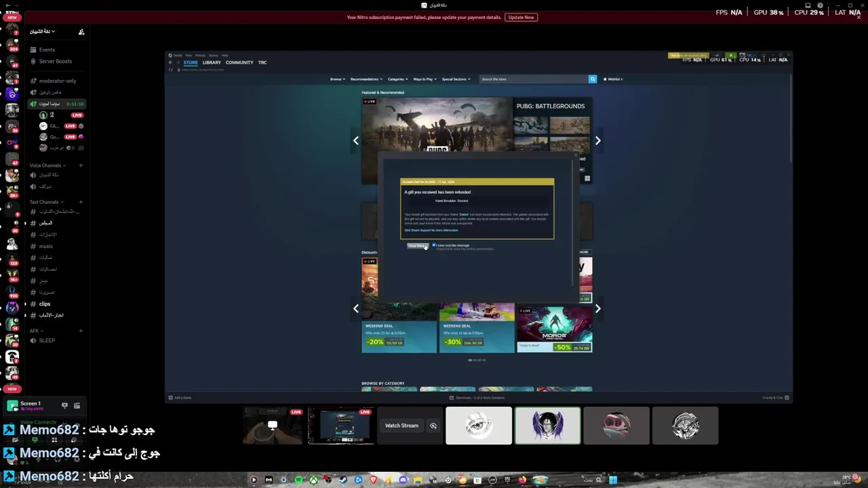Click the Search the store field

534,79
